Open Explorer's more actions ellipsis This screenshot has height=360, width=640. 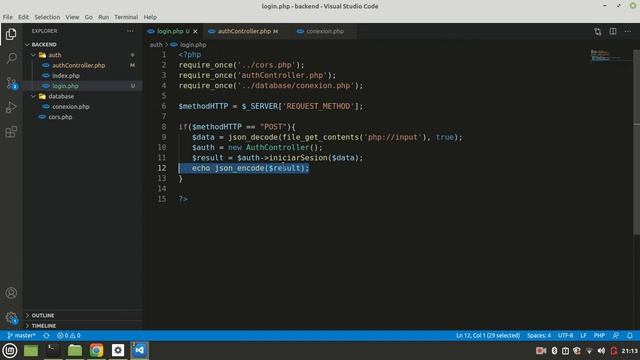[130, 31]
